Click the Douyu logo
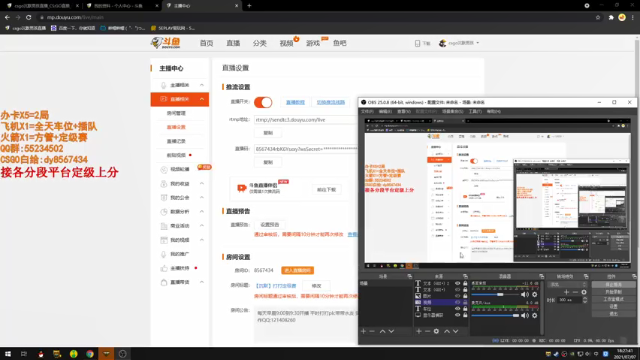 pos(165,42)
